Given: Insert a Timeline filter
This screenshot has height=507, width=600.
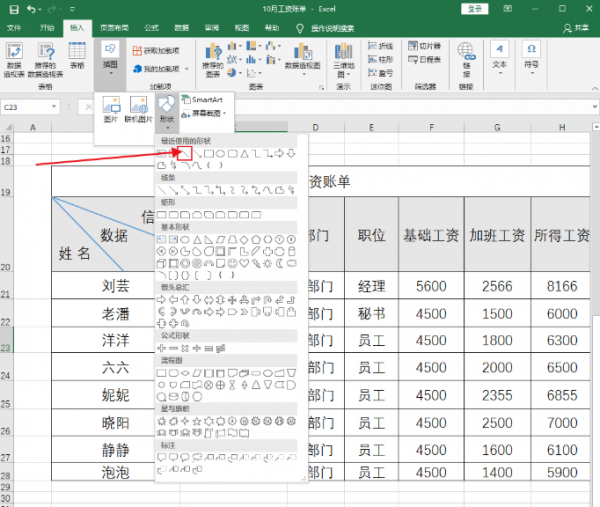Looking at the screenshot, I should pyautogui.click(x=424, y=59).
